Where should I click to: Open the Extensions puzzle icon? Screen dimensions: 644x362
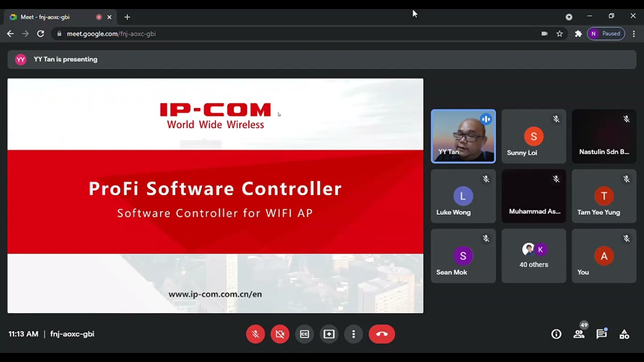tap(578, 34)
